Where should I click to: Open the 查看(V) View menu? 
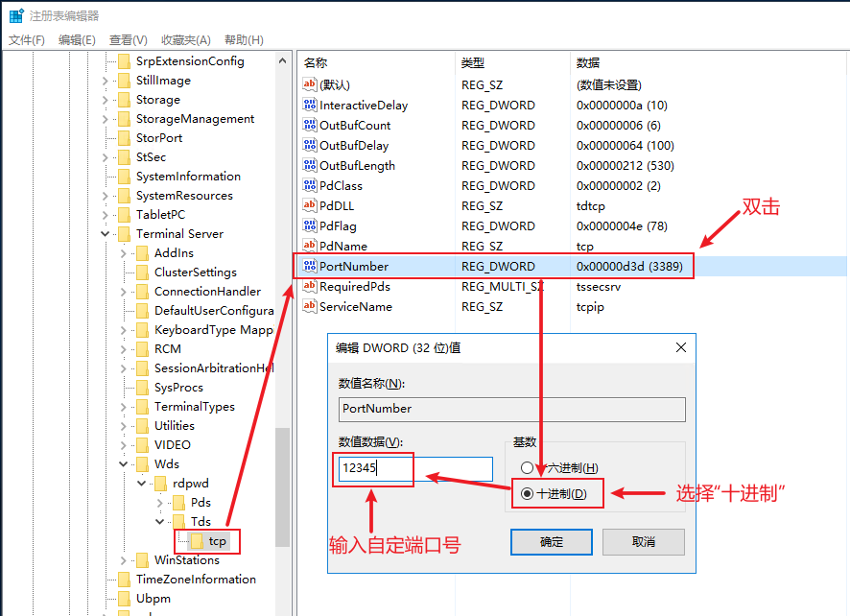[128, 40]
